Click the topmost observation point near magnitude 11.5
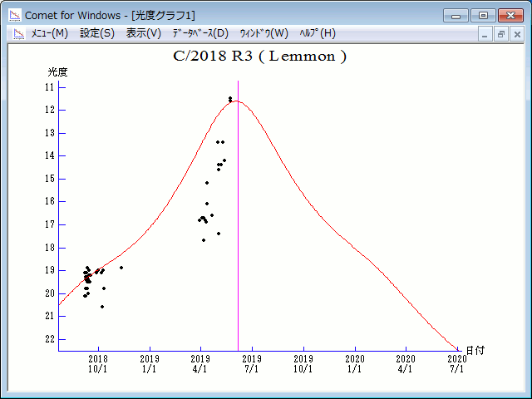This screenshot has width=532, height=399. [230, 98]
